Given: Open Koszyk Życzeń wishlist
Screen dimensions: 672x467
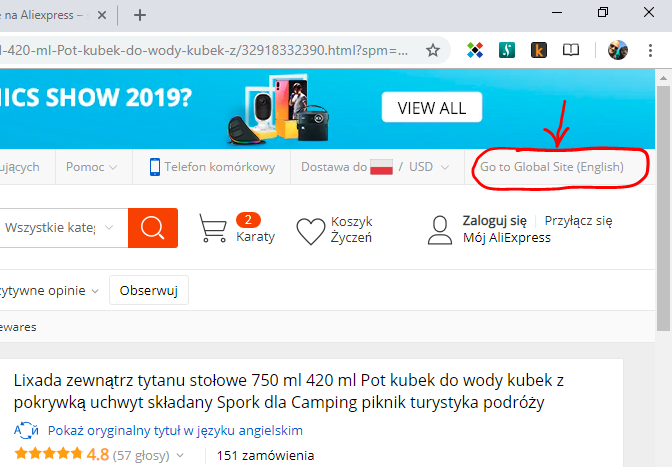Looking at the screenshot, I should click(x=351, y=230).
